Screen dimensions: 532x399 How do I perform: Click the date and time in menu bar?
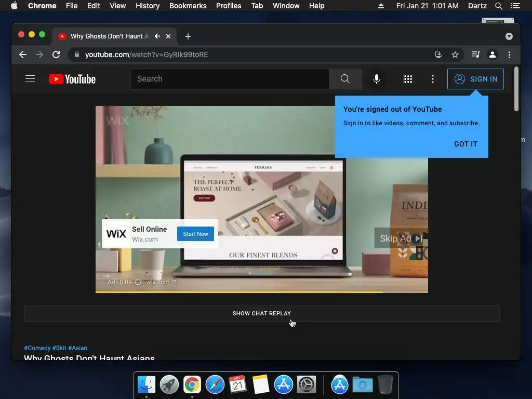tap(427, 6)
